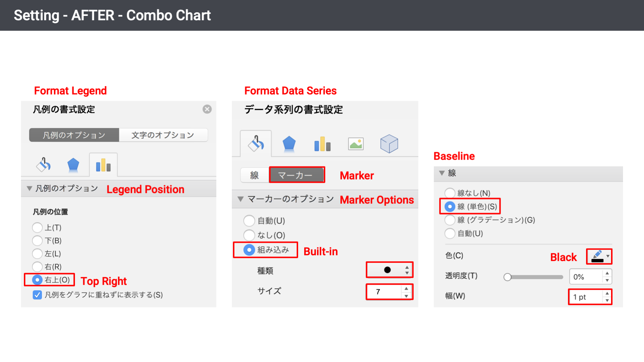
Task: Select the data series effects pentagon icon
Action: [289, 144]
